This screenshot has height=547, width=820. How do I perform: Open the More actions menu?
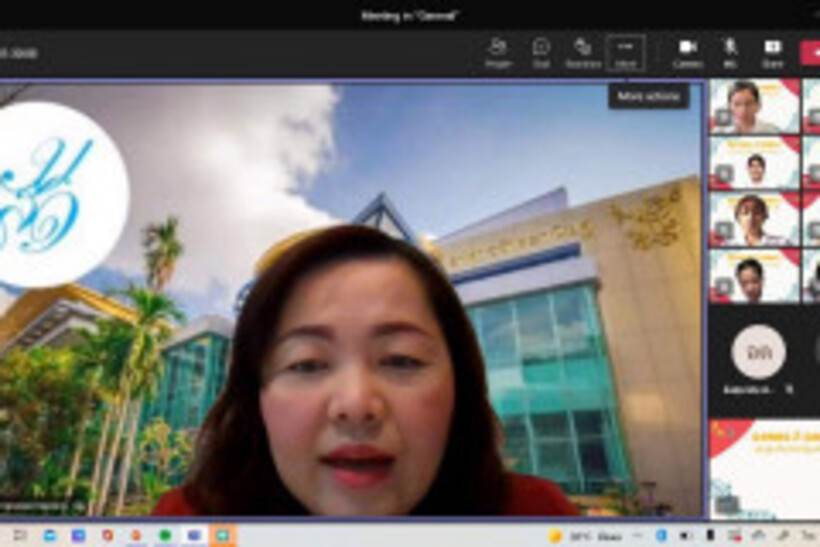point(625,53)
